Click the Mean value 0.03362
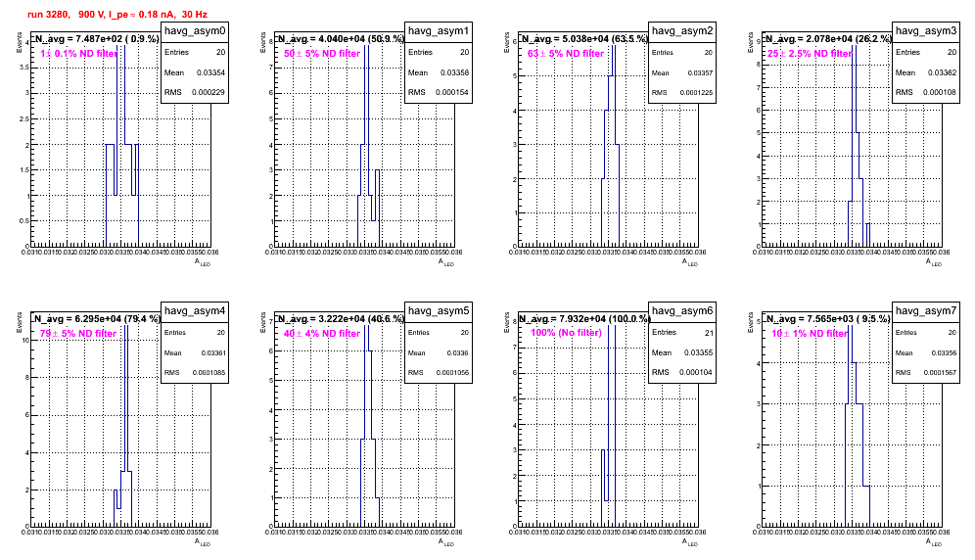The width and height of the screenshot is (975, 560). click(x=942, y=72)
